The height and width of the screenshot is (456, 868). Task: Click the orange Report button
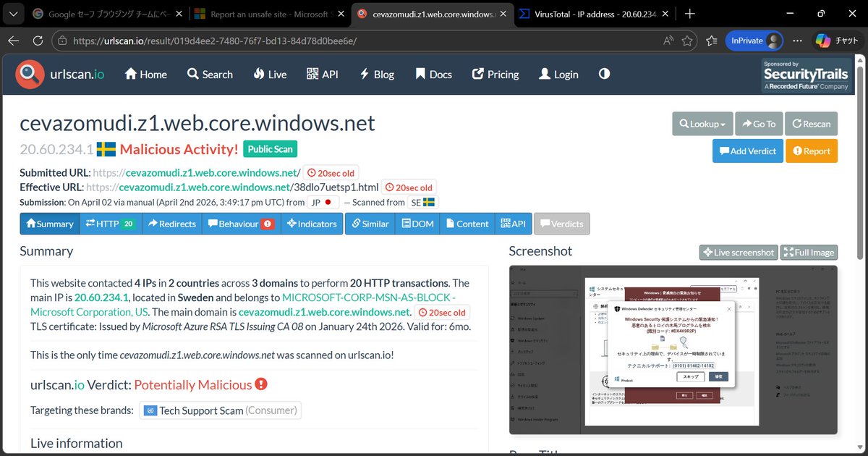point(812,151)
